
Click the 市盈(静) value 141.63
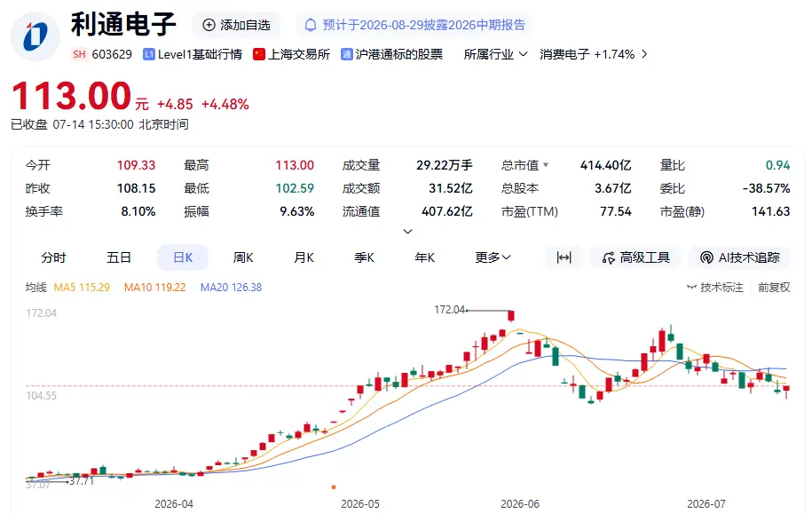tap(771, 211)
